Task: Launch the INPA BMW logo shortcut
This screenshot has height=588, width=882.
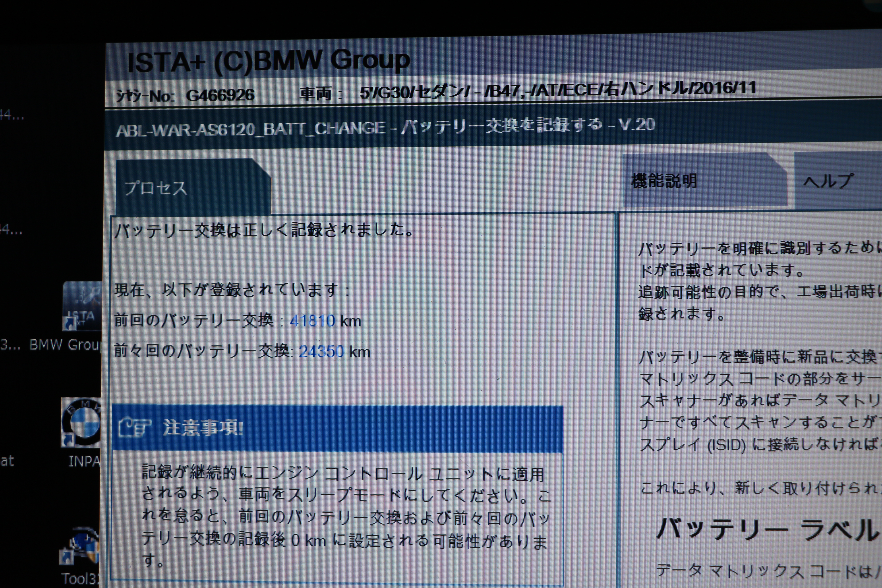Action: (x=81, y=423)
